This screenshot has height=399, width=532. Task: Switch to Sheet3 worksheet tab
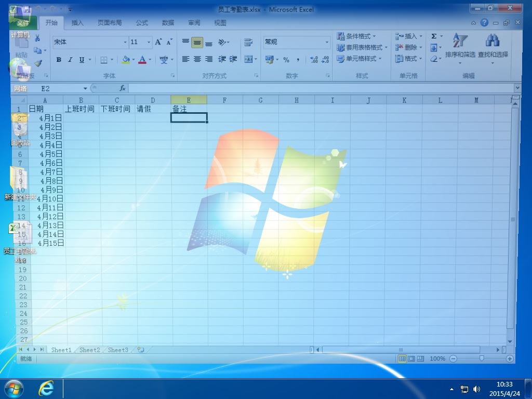pyautogui.click(x=118, y=350)
